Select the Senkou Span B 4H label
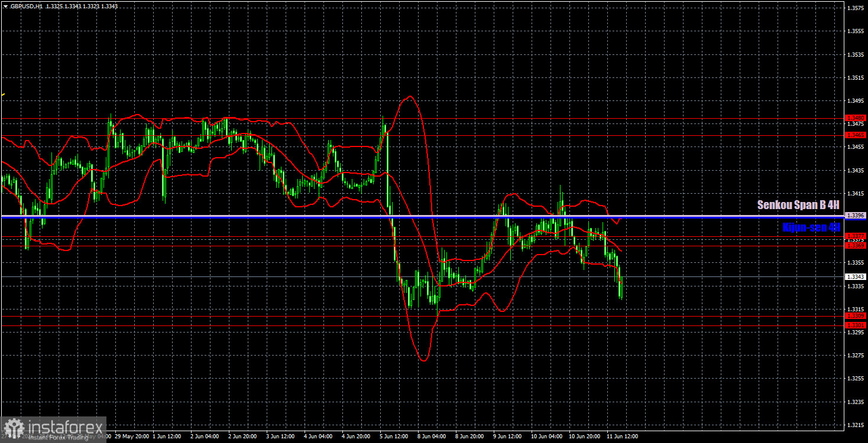The height and width of the screenshot is (443, 868). pyautogui.click(x=798, y=205)
